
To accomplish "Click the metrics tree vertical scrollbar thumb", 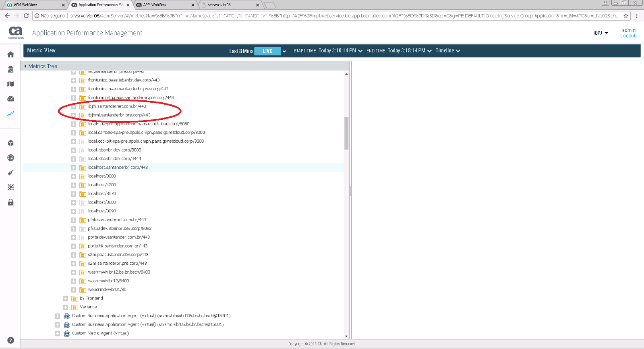I will [x=346, y=133].
